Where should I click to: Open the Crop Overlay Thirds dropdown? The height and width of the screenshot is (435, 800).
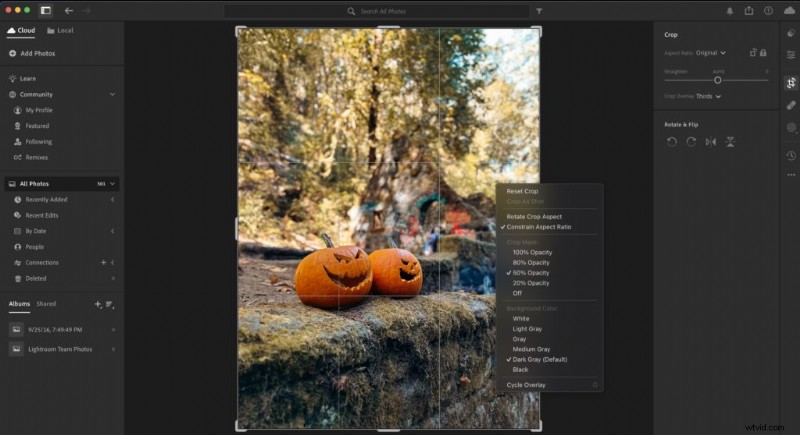click(708, 96)
